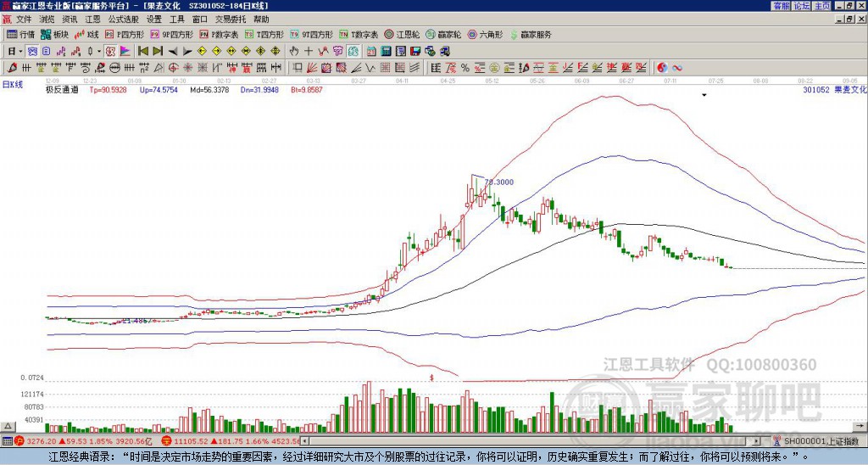Jump to last bar with skip-forward icon
The height and width of the screenshot is (465, 868).
click(x=158, y=52)
